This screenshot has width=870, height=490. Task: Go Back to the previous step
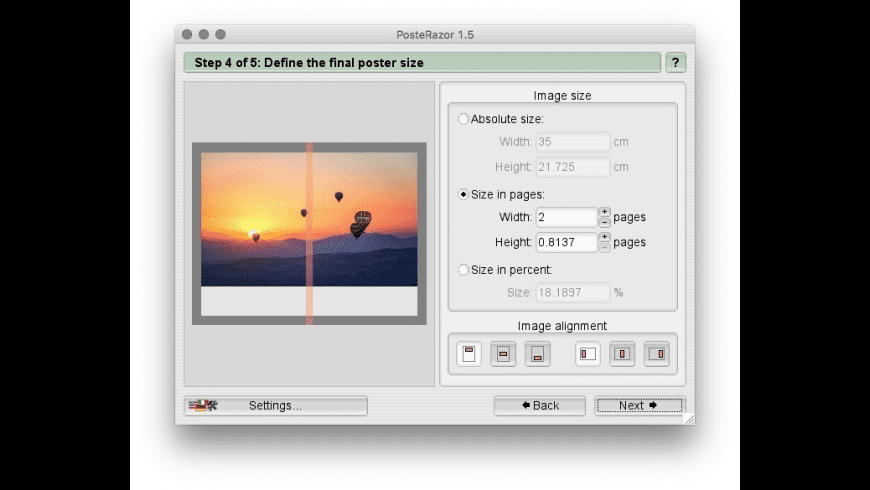click(x=540, y=406)
